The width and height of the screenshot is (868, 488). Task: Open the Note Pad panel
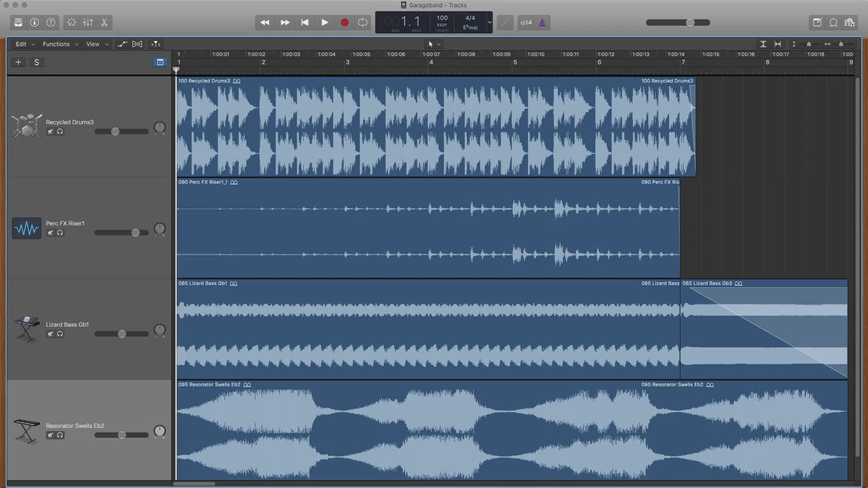pos(817,22)
